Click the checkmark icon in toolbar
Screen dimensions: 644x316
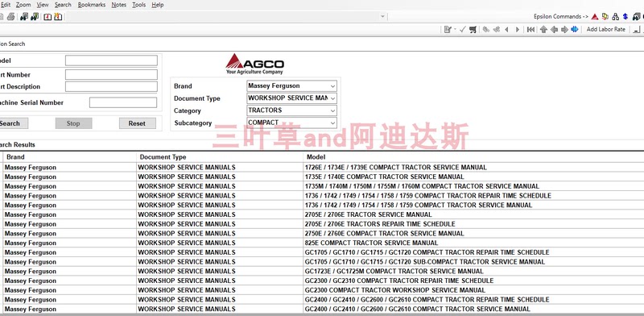[x=462, y=29]
